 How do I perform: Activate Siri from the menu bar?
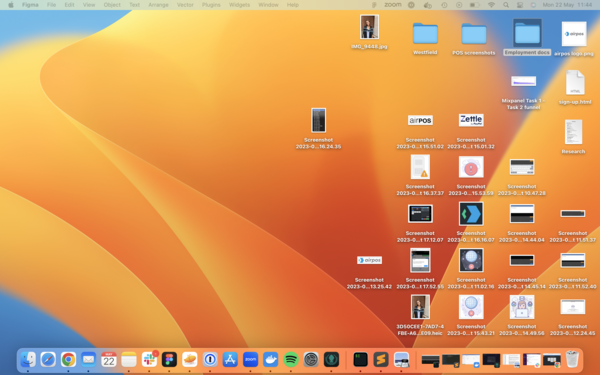click(x=533, y=5)
